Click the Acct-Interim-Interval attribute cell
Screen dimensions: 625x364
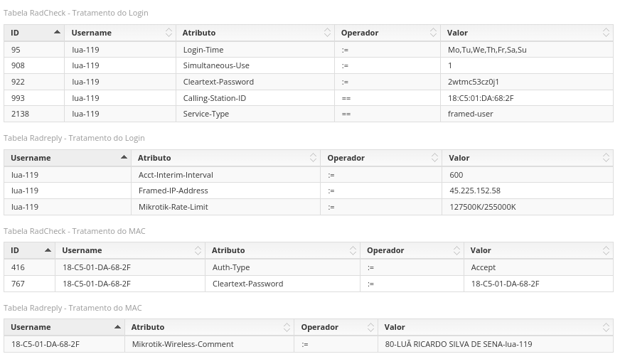[x=225, y=175]
